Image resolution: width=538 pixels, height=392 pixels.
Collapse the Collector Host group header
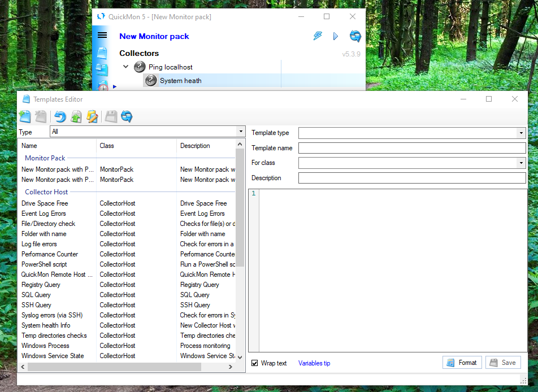point(46,192)
